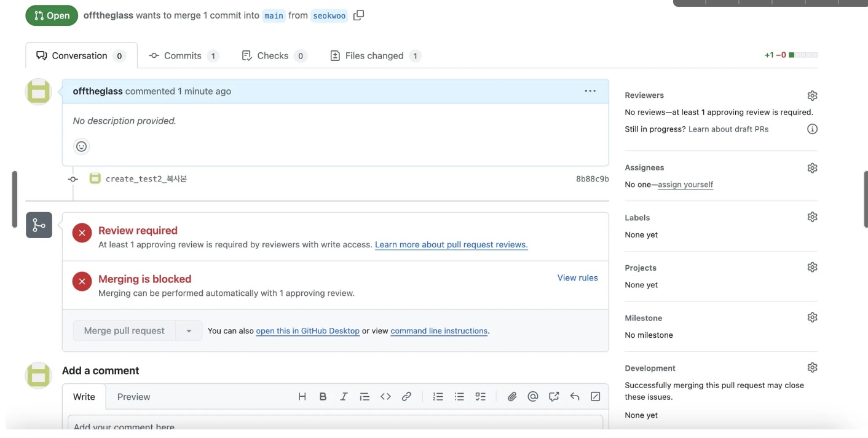Viewport: 868px width, 438px height.
Task: Click open this in GitHub Desktop link
Action: [x=308, y=331]
